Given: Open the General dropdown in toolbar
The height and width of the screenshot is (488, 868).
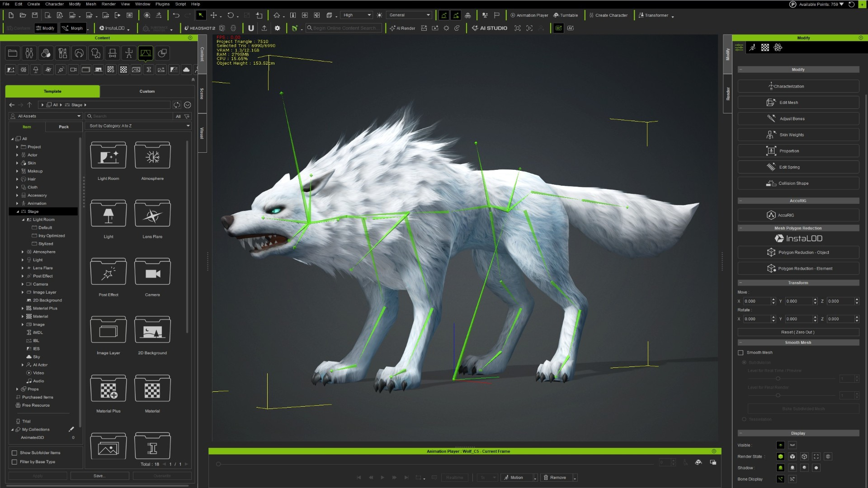Looking at the screenshot, I should (x=410, y=15).
